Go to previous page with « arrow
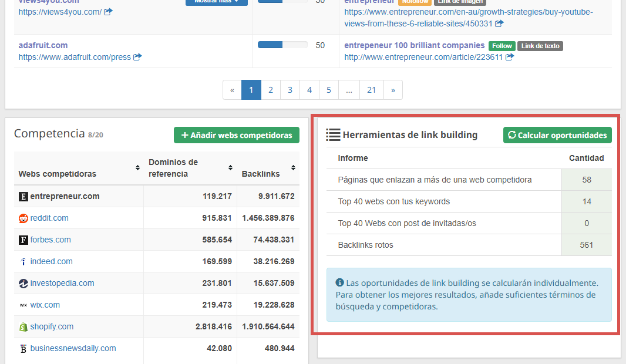626x364 pixels. [233, 90]
